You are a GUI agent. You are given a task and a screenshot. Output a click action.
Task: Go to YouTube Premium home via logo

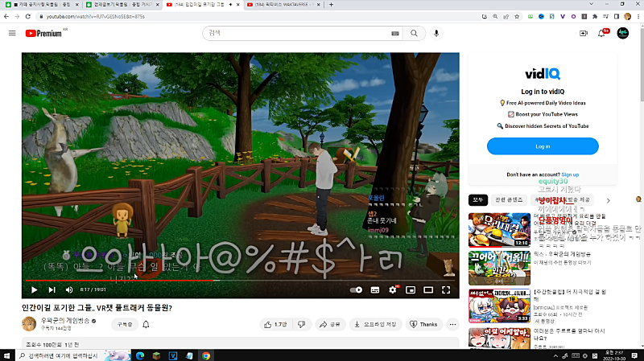(43, 33)
